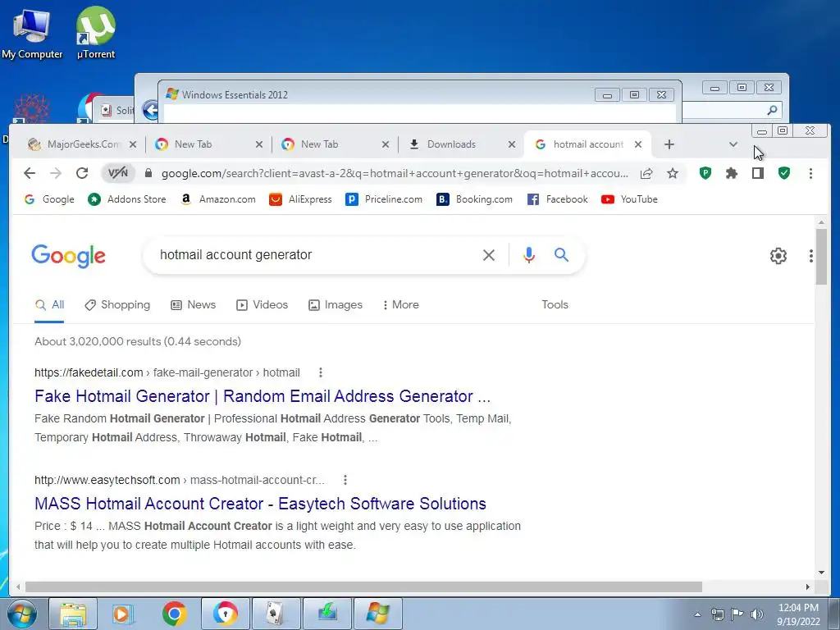
Task: Close the hotmail account tab
Action: 638,144
